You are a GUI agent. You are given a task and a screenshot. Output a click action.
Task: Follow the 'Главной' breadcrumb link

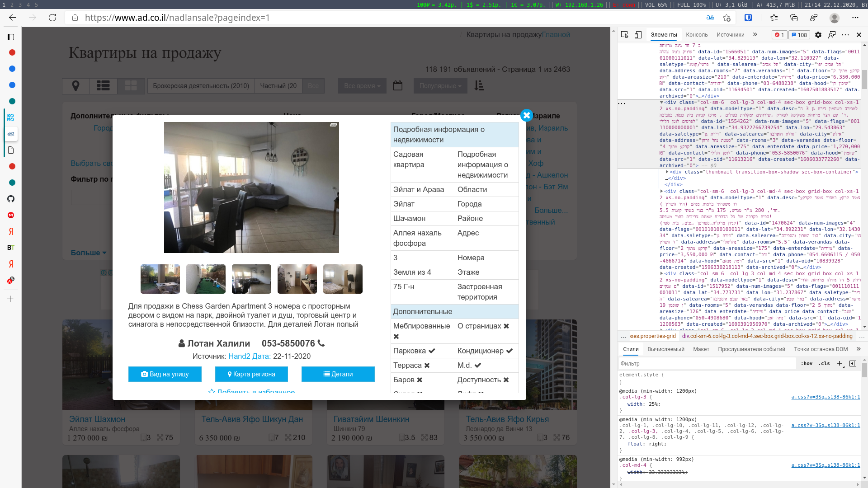pos(556,34)
